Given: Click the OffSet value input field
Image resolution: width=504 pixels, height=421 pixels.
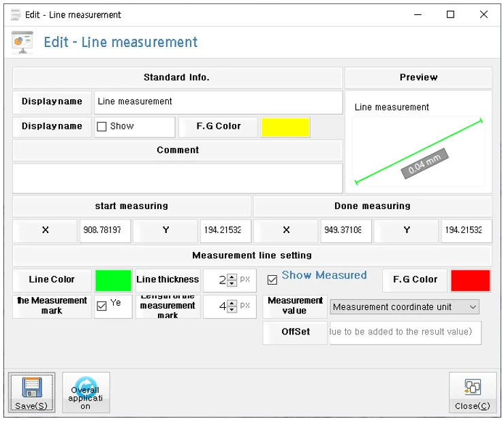Looking at the screenshot, I should [405, 332].
